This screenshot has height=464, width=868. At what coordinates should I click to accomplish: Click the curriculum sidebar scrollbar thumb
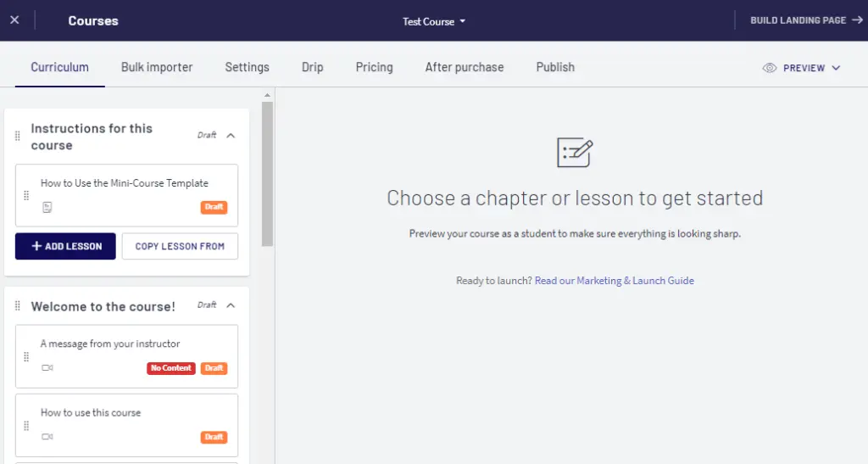coord(267,174)
